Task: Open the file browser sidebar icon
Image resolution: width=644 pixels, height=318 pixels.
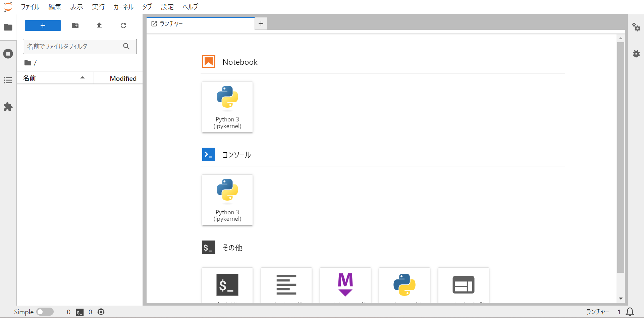Action: pyautogui.click(x=8, y=27)
